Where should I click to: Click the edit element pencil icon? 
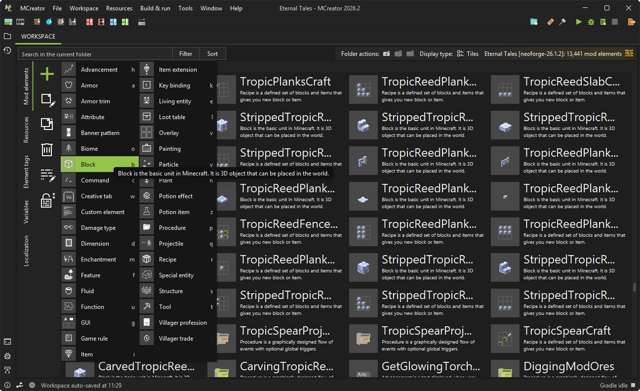coord(47,100)
